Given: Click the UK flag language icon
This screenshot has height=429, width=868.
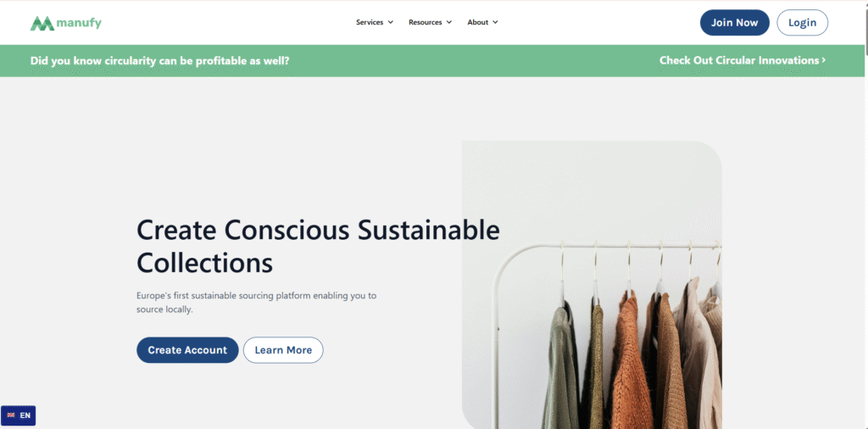Looking at the screenshot, I should (11, 415).
